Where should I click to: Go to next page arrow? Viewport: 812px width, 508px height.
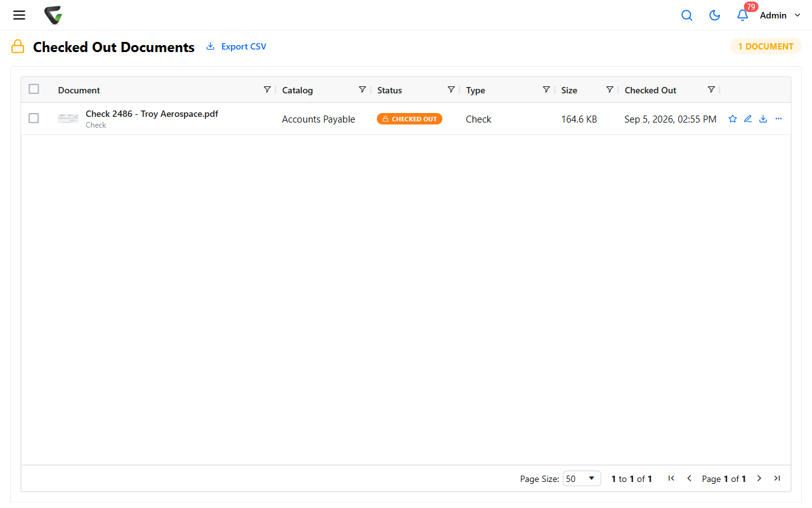tap(759, 478)
